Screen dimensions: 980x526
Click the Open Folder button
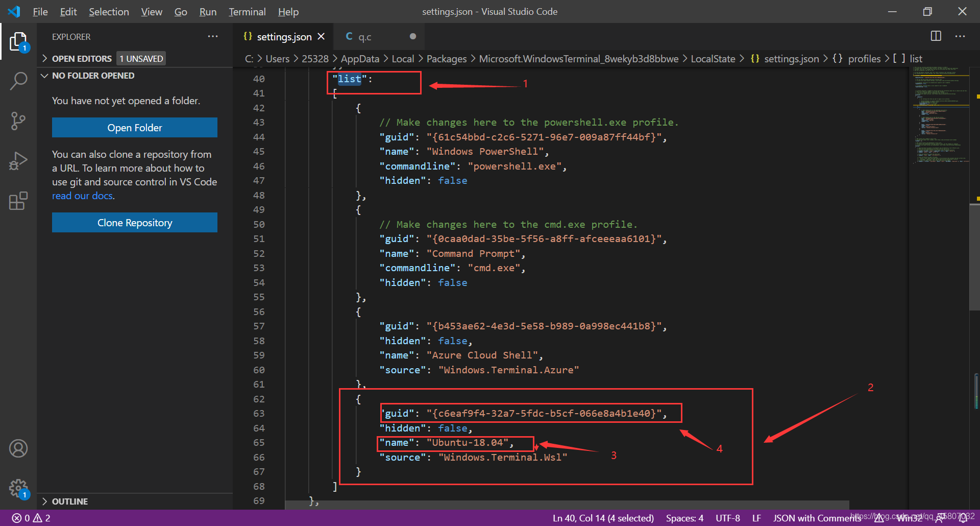click(x=135, y=128)
